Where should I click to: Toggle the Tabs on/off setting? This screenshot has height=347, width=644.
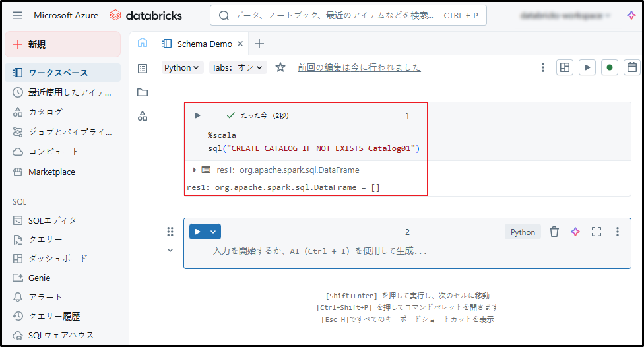(x=238, y=67)
